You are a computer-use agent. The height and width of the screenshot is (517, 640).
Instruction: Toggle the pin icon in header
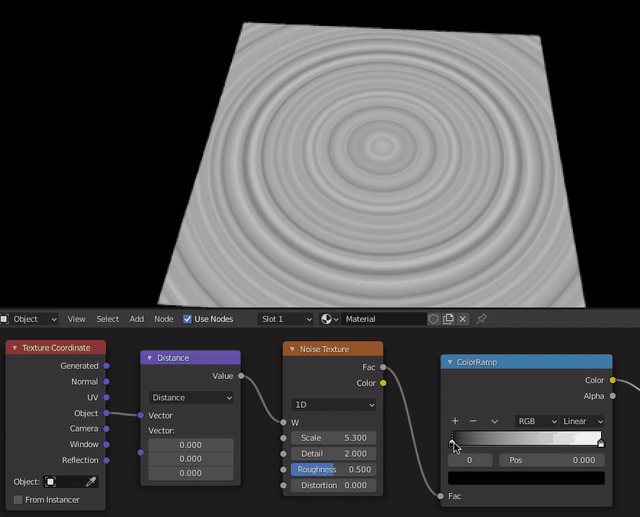point(481,319)
